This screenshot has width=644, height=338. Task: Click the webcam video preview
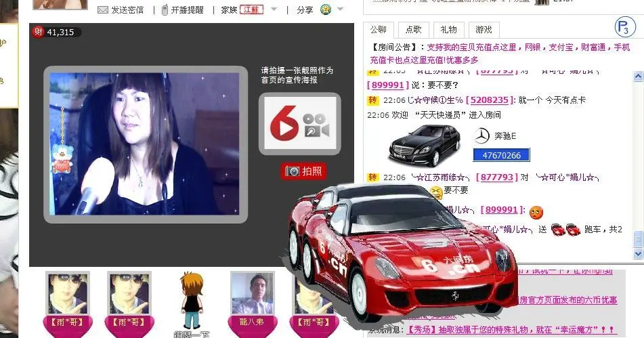click(144, 144)
